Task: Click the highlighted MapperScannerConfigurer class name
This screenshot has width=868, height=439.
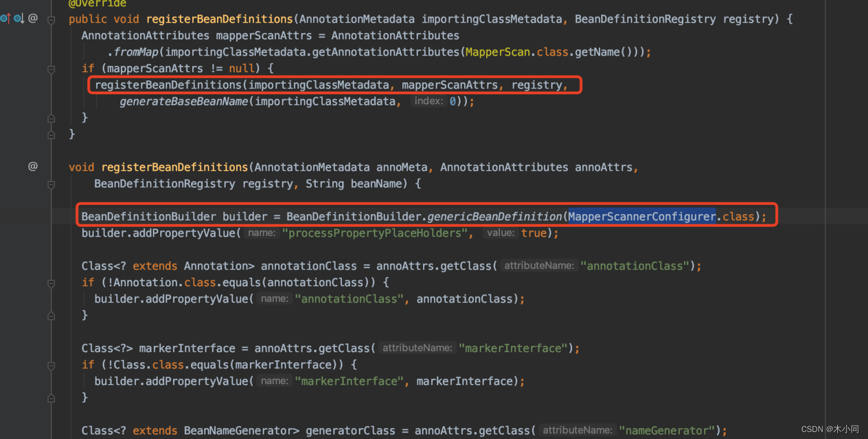Action: [642, 216]
